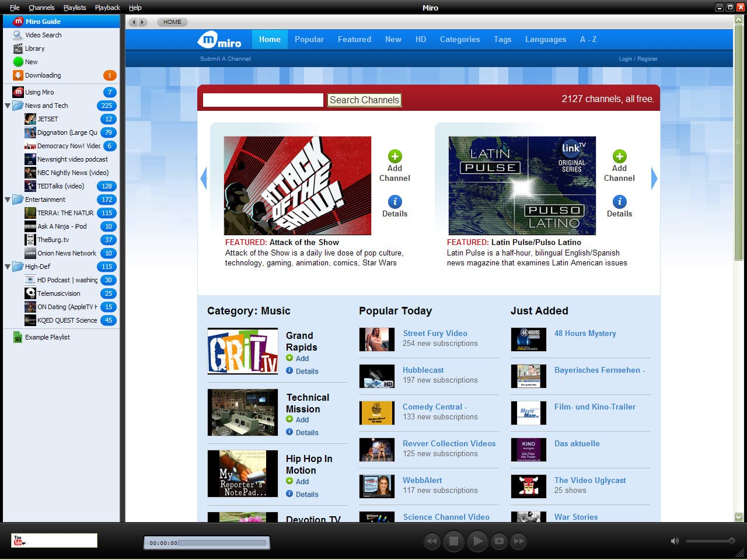Select TheBurg.tv channel
This screenshot has height=560, width=747.
(61, 240)
